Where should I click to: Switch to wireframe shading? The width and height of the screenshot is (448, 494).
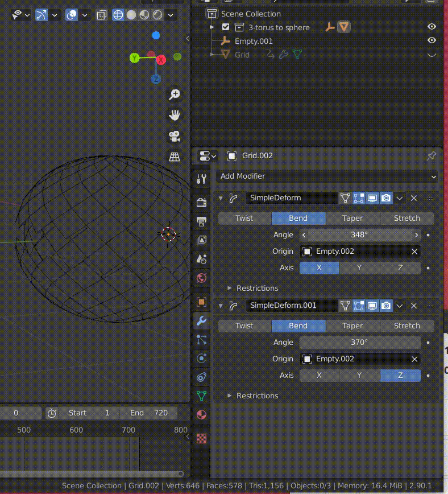[118, 15]
